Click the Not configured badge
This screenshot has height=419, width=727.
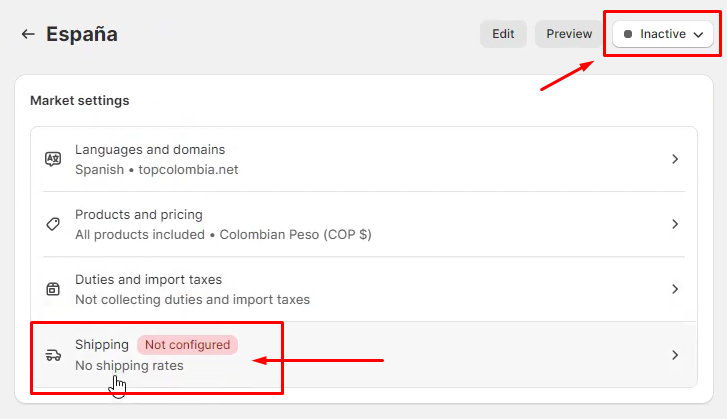pos(187,345)
